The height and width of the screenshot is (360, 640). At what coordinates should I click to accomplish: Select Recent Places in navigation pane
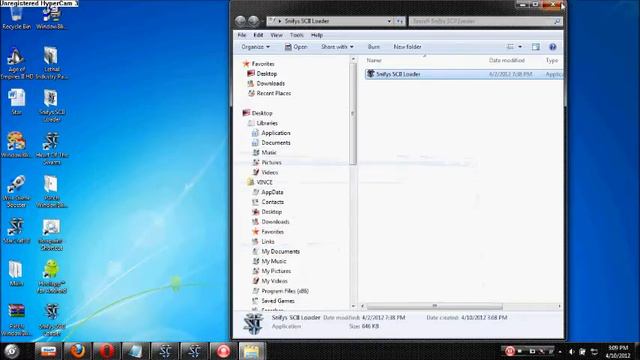click(269, 93)
